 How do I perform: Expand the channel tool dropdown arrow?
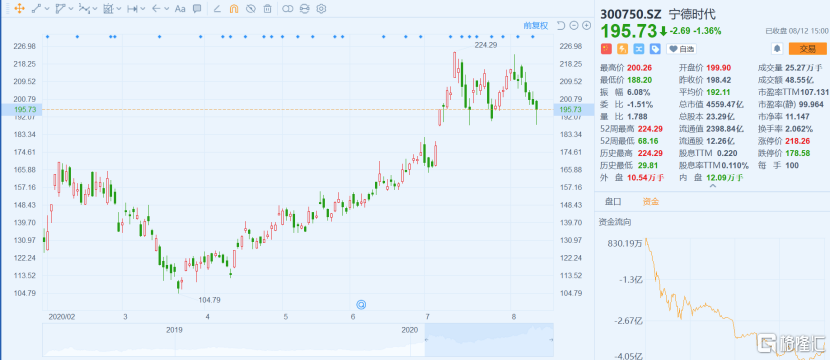pos(71,9)
